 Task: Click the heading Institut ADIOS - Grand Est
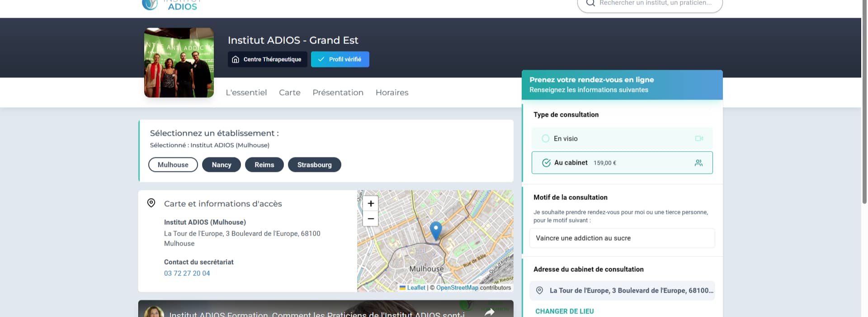[293, 40]
